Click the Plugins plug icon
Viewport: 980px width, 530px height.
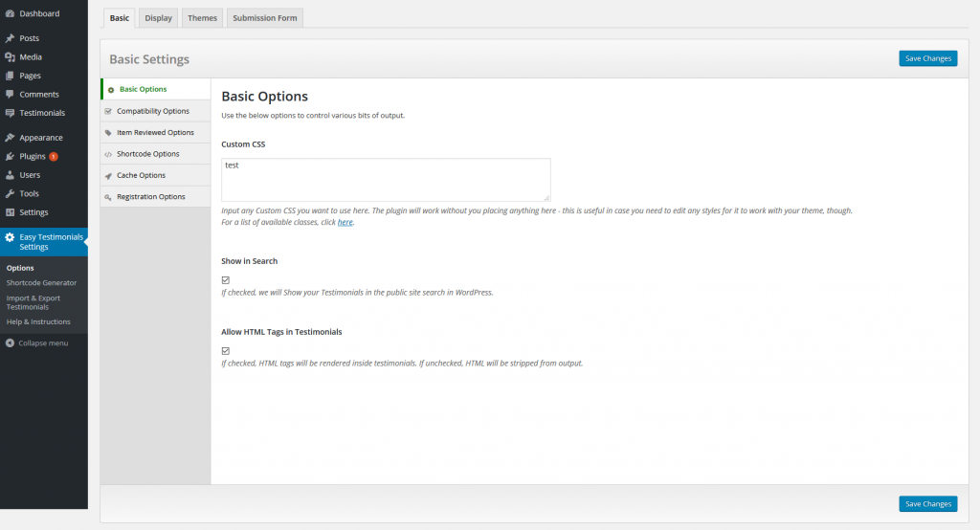pos(10,156)
